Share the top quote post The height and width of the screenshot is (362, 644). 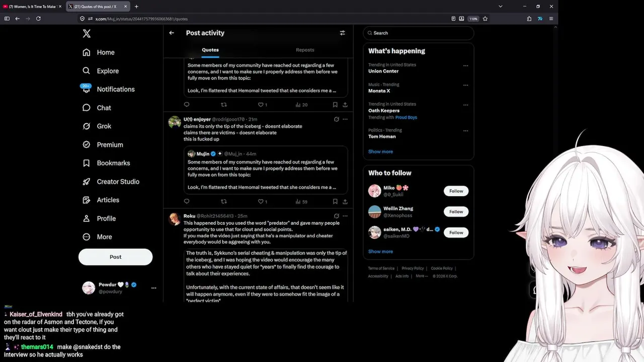(x=345, y=105)
